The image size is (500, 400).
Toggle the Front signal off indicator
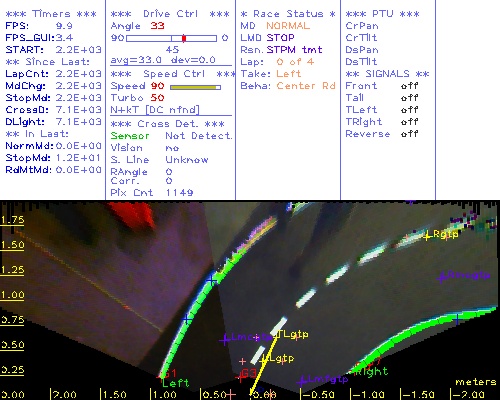[409, 86]
